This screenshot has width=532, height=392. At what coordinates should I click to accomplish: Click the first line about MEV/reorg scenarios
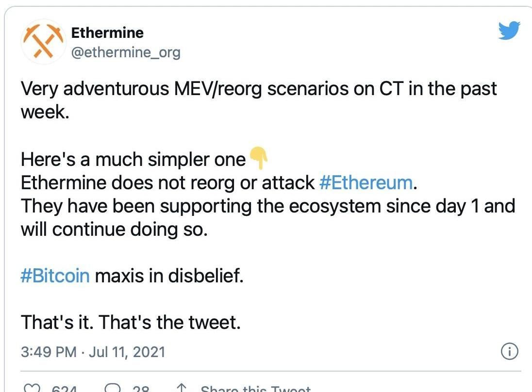click(x=259, y=89)
